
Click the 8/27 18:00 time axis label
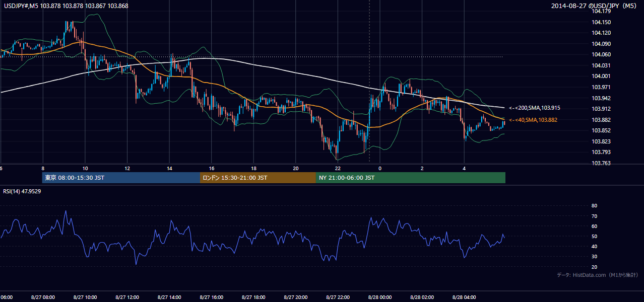[253, 297]
